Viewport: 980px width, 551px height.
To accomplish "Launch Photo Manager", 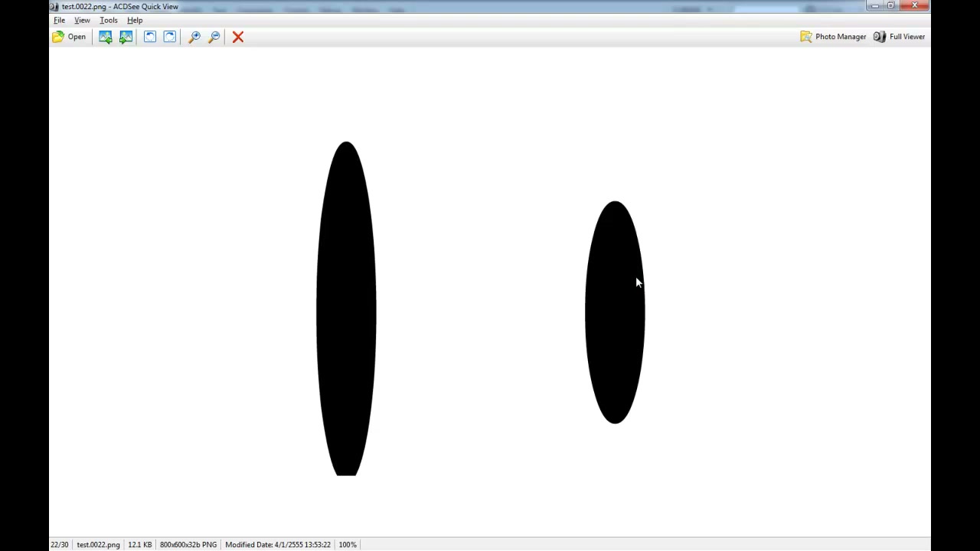I will pos(833,37).
